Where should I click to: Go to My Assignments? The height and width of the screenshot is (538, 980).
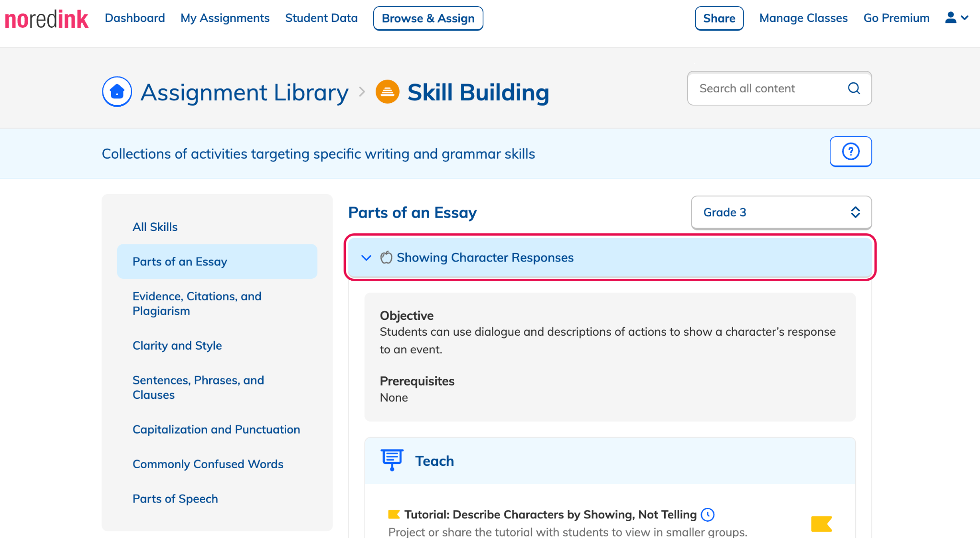pyautogui.click(x=225, y=18)
